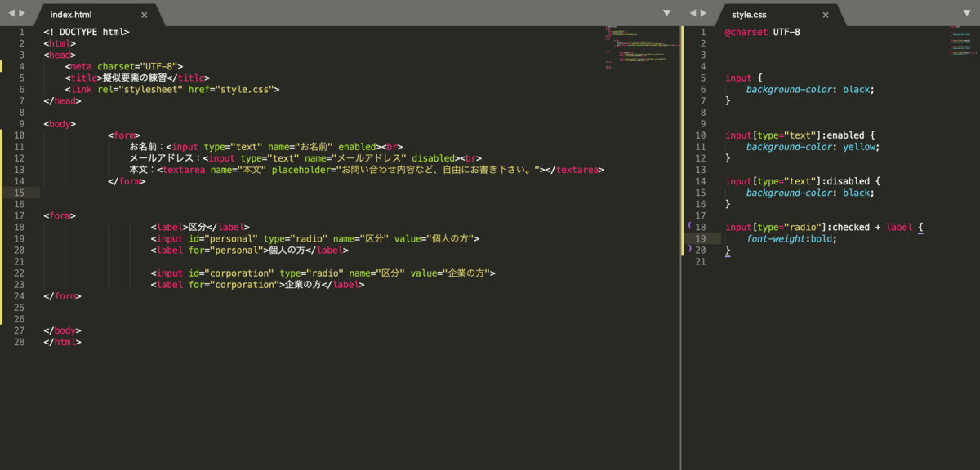Click the お名前 input line with enabled
The image size is (980, 470).
point(266,147)
